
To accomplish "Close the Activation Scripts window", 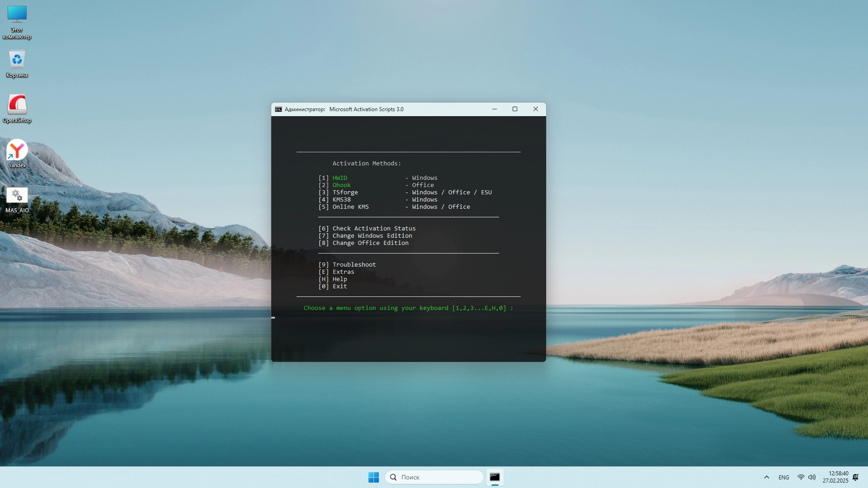I will (536, 109).
